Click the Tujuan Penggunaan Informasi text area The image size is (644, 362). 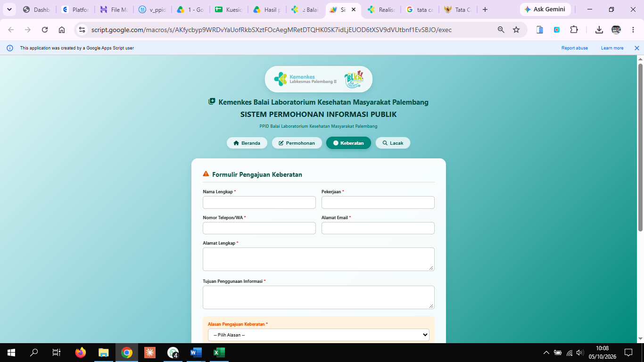(x=319, y=297)
